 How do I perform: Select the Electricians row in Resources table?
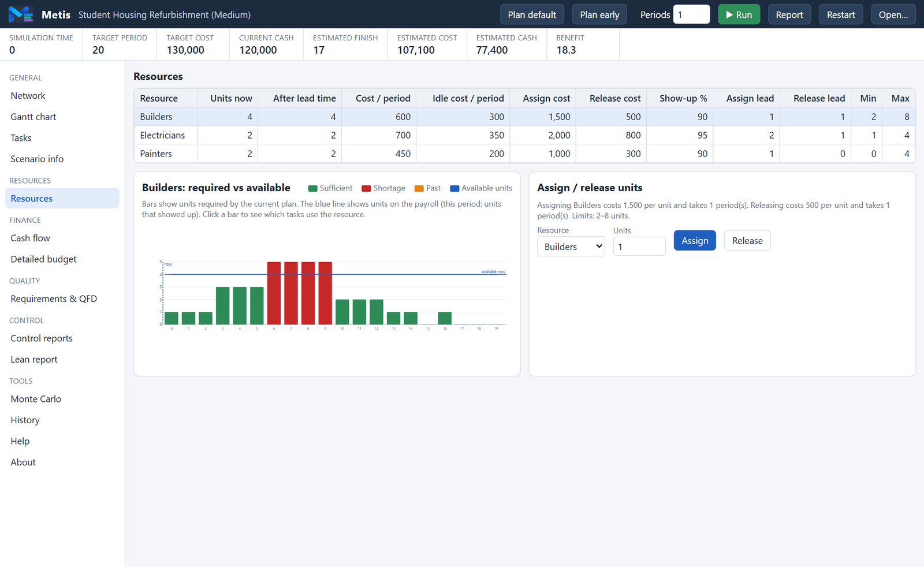tap(524, 135)
